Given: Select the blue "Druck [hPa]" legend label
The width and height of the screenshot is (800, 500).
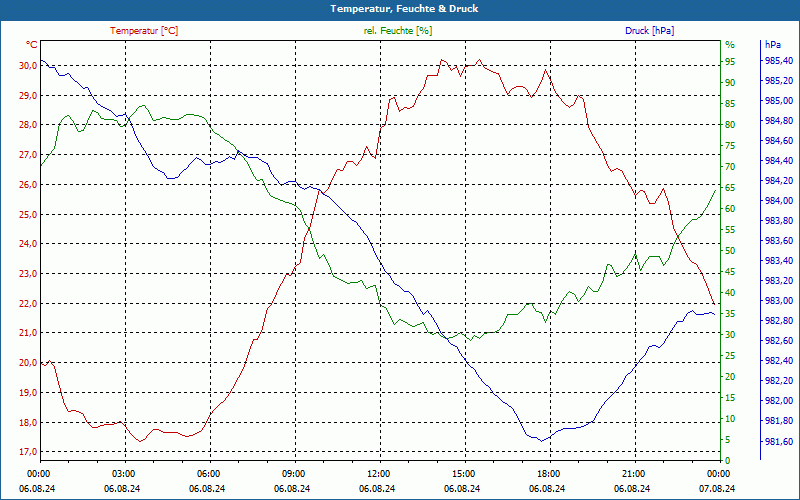Looking at the screenshot, I should pos(649,31).
